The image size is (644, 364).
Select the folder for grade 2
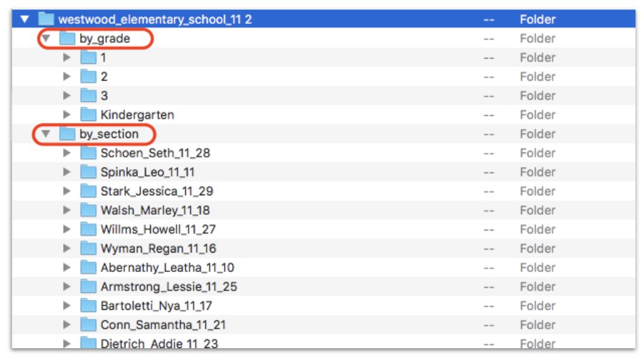coord(103,76)
